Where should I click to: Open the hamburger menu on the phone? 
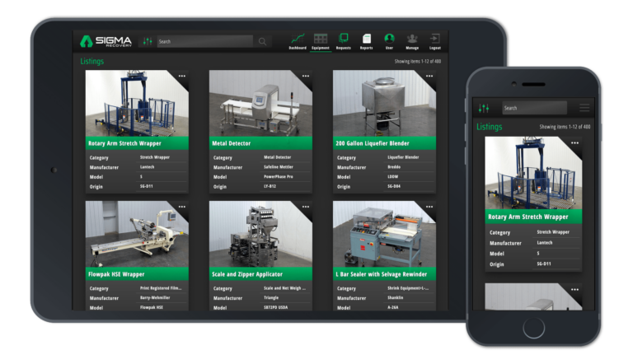tap(584, 108)
